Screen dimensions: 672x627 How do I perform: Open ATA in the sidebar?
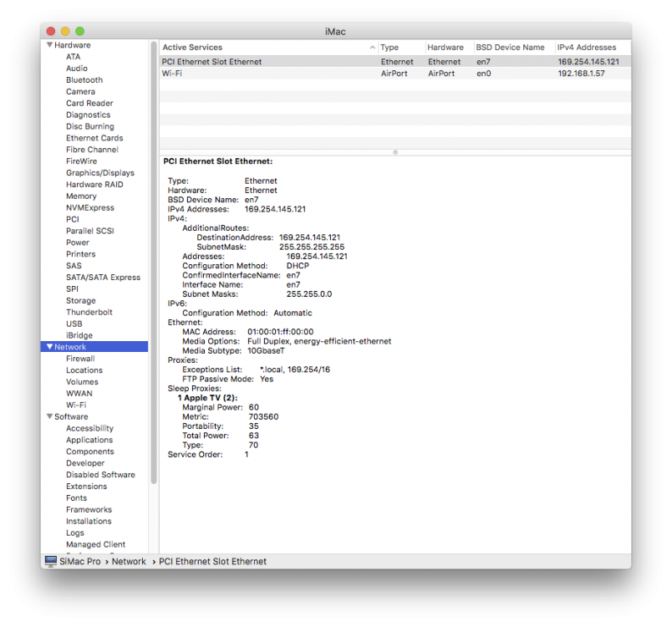click(74, 57)
